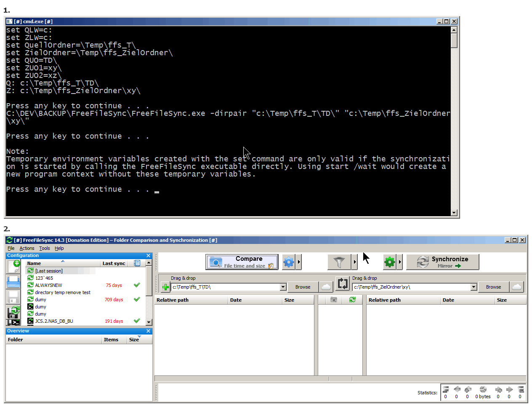Click the Open configuration folder icon
This screenshot has height=407, width=532.
click(x=13, y=281)
